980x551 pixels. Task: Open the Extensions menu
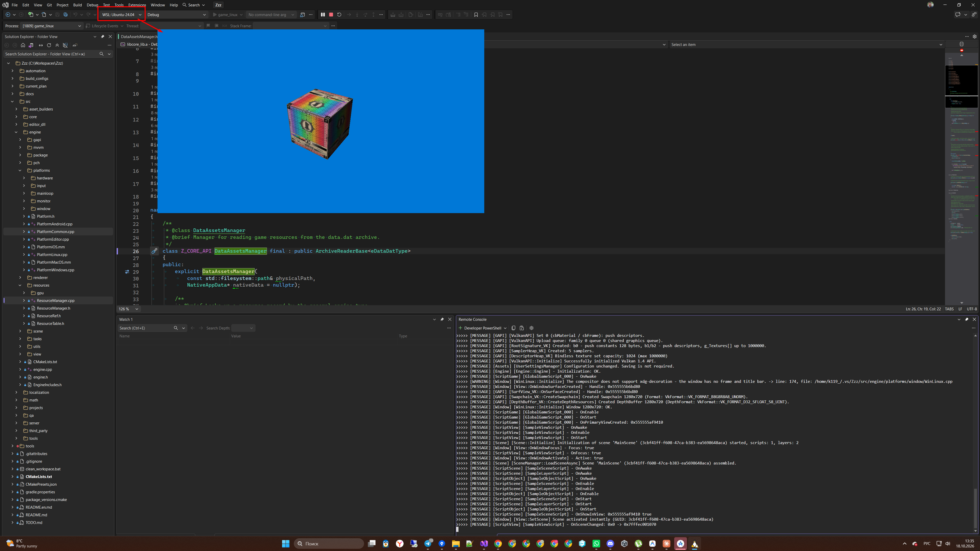click(137, 5)
